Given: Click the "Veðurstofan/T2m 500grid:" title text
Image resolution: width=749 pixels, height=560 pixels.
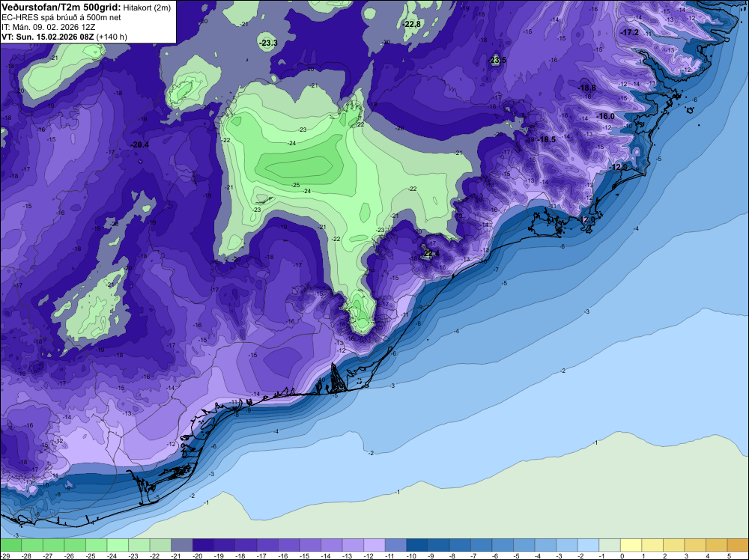Looking at the screenshot, I should click(x=61, y=7).
